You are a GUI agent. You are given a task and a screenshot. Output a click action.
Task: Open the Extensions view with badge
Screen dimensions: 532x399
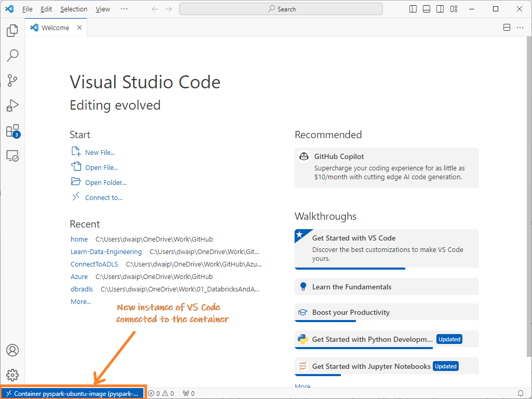[x=12, y=131]
